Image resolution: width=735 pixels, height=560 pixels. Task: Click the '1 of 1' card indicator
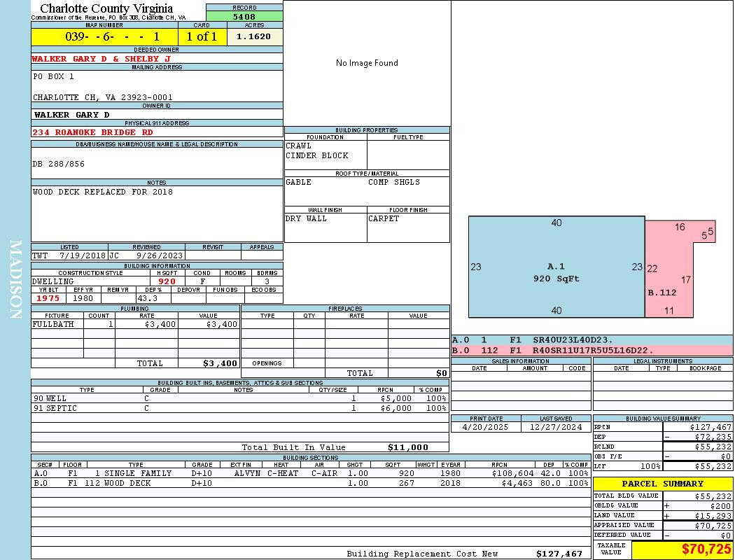(202, 36)
